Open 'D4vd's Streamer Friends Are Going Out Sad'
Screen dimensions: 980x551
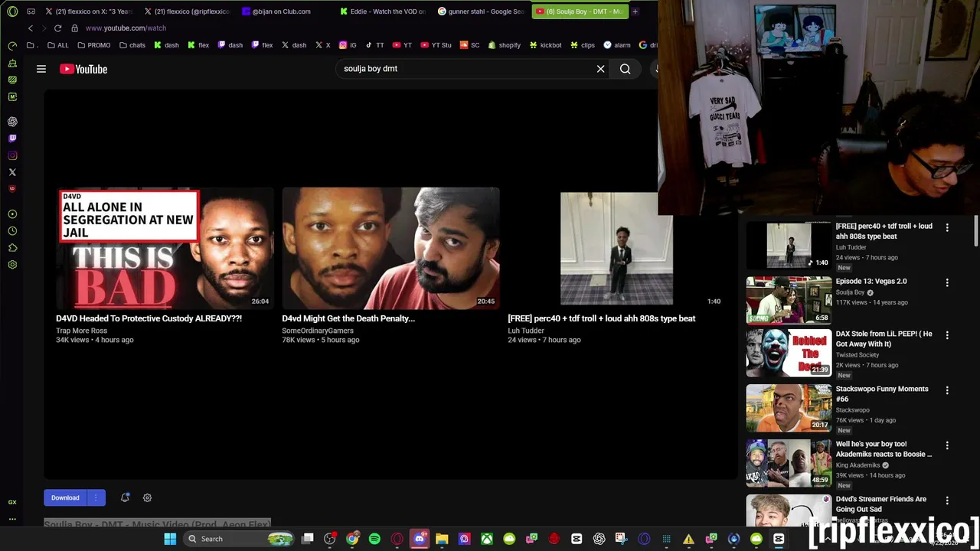coord(881,504)
